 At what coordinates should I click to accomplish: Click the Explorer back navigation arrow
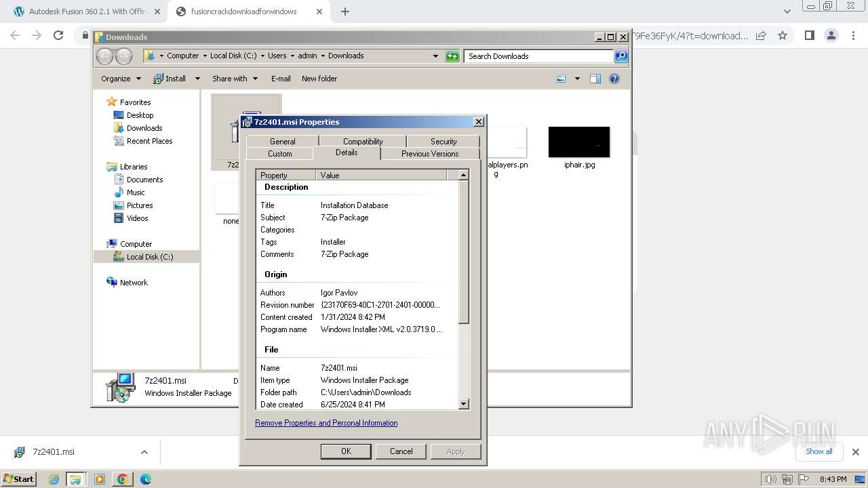pos(104,56)
